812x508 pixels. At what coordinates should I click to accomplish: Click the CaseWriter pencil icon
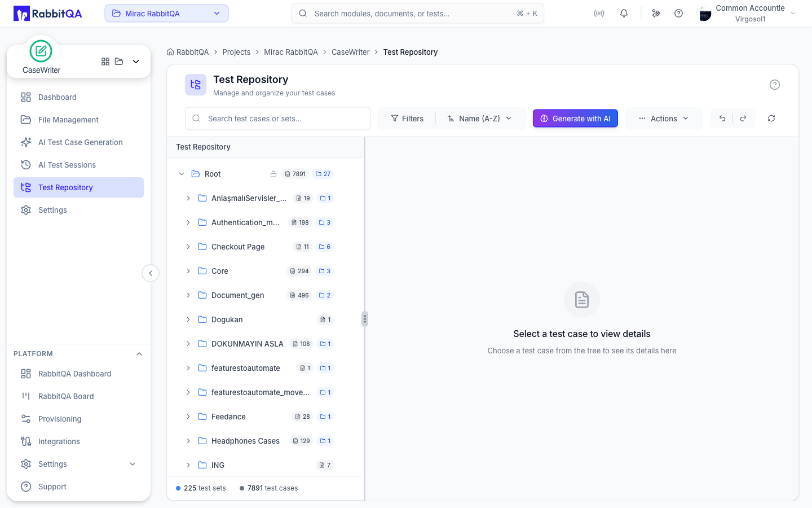pos(41,51)
